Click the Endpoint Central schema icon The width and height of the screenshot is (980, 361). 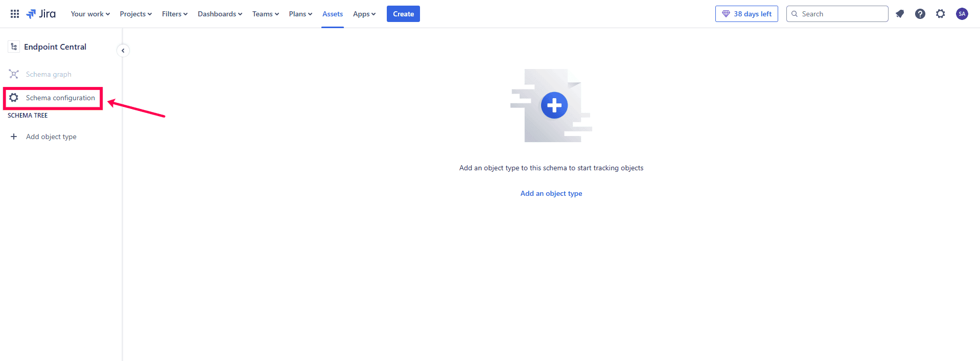point(14,47)
